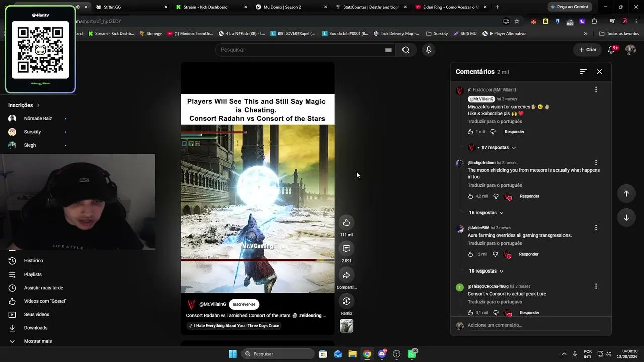Open Seus vídeos in the sidebar

pyautogui.click(x=38, y=315)
